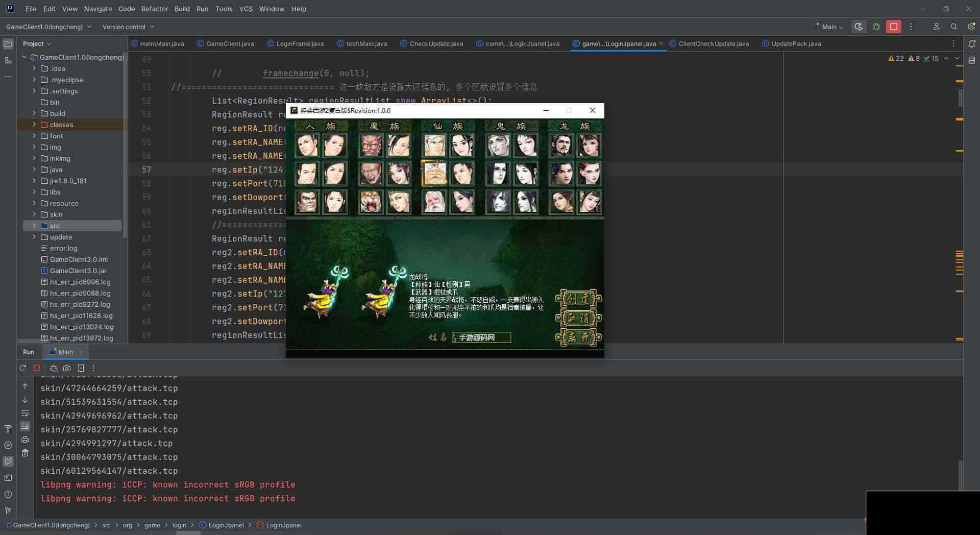Open the Version control dropdown

(128, 27)
